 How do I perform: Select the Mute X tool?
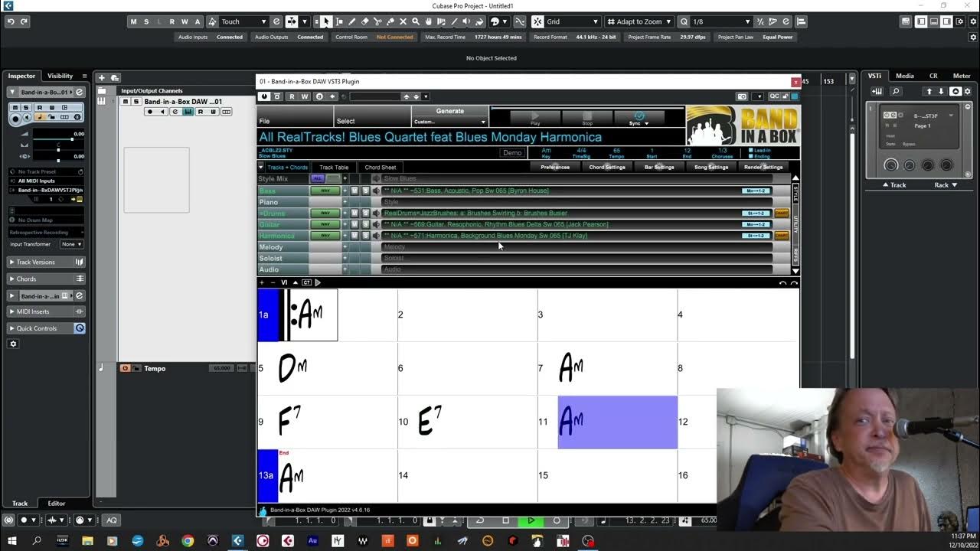point(403,21)
